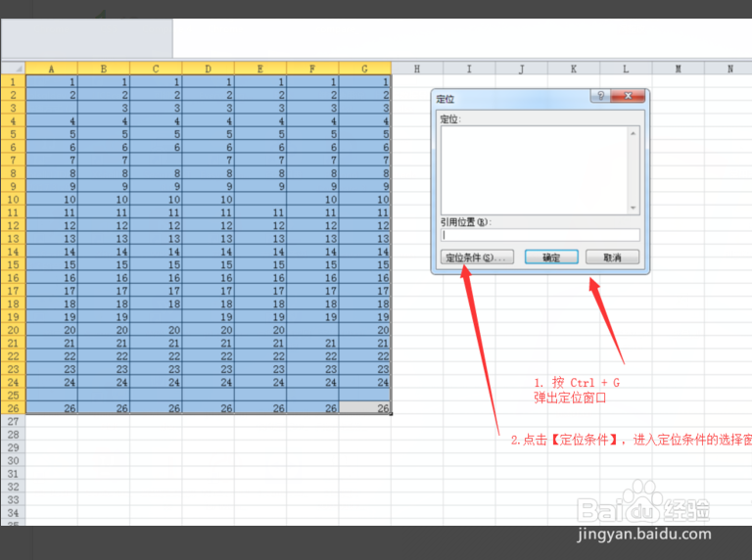The image size is (752, 560).
Task: Select column E header
Action: 260,69
